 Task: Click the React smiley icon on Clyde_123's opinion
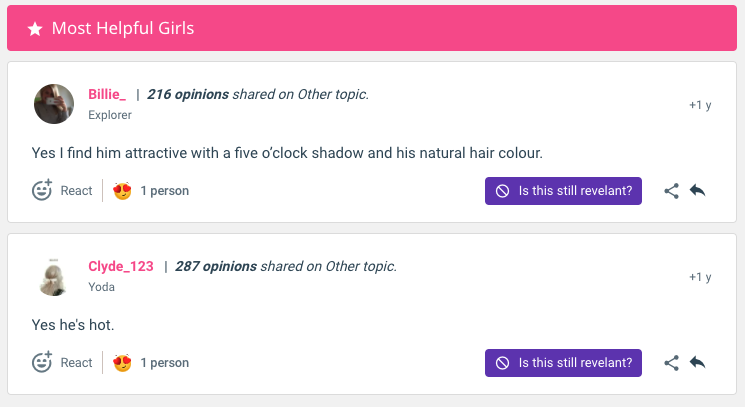42,362
